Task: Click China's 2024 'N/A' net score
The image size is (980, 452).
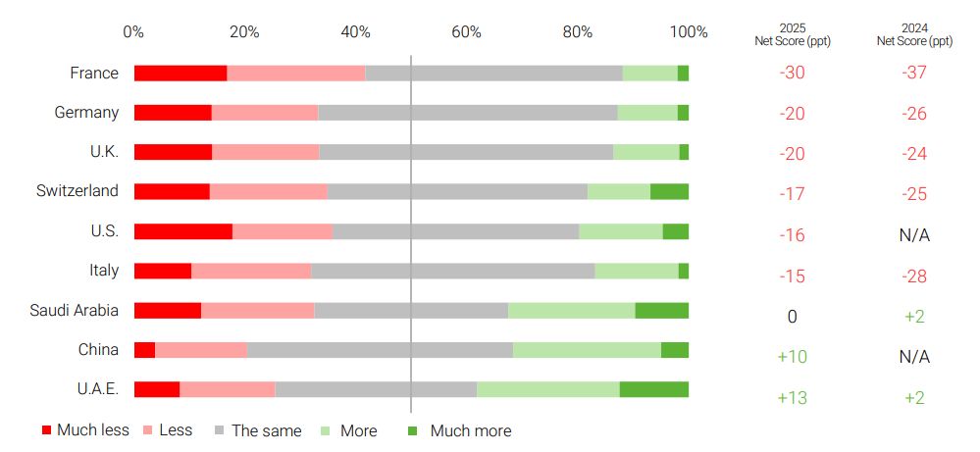Action: 914,357
